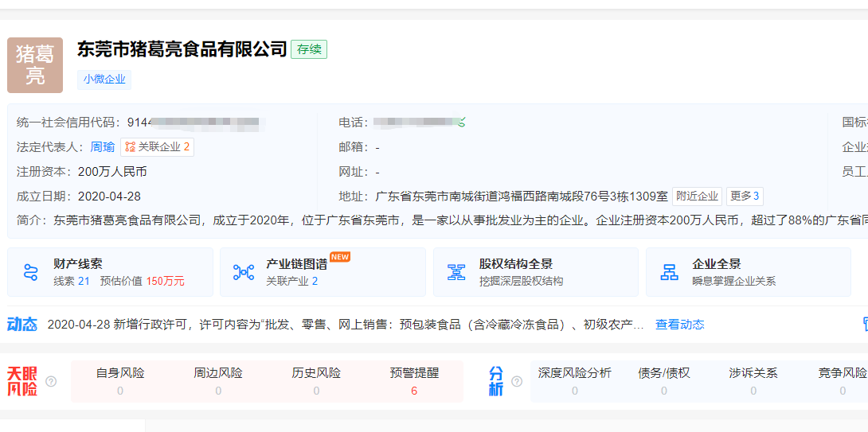Click the 附近企业 nearby companies button
The width and height of the screenshot is (868, 432).
point(697,197)
